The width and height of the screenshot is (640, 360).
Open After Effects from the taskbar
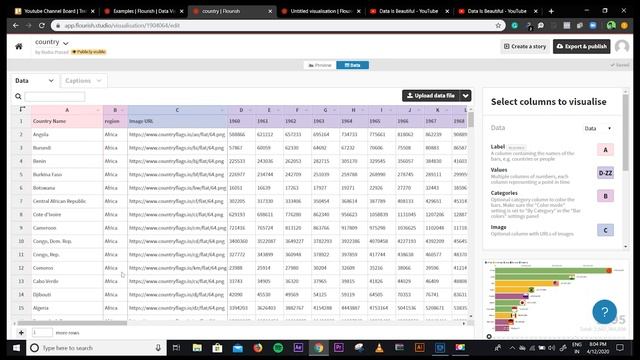pyautogui.click(x=298, y=348)
